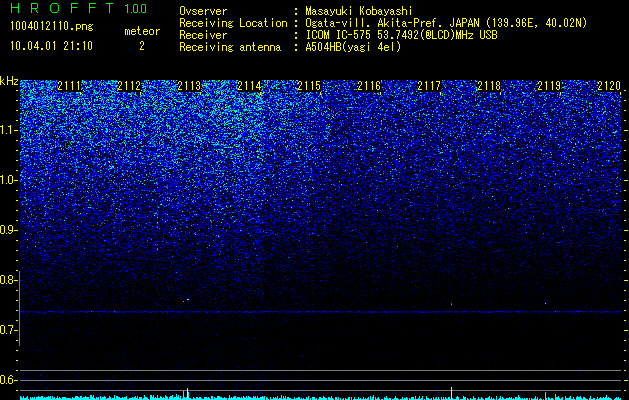Viewport: 629px width, 400px height.
Task: Click the 2115 time marker
Action: (309, 86)
